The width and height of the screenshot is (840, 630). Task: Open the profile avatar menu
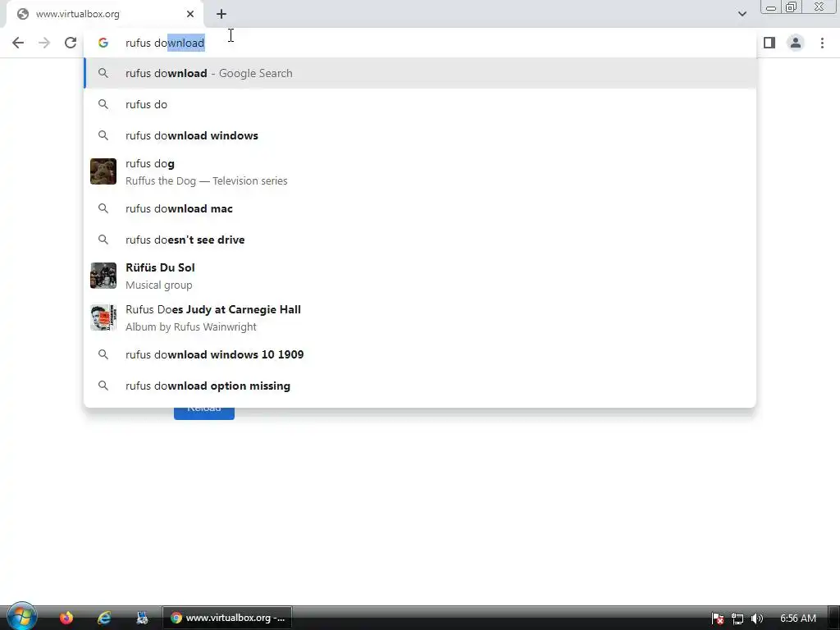(x=796, y=43)
